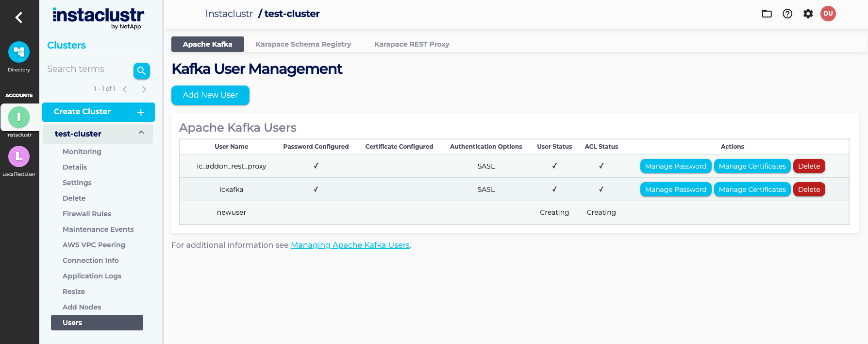Screen dimensions: 868x344
Task: Click the Add New User button
Action: tap(210, 95)
